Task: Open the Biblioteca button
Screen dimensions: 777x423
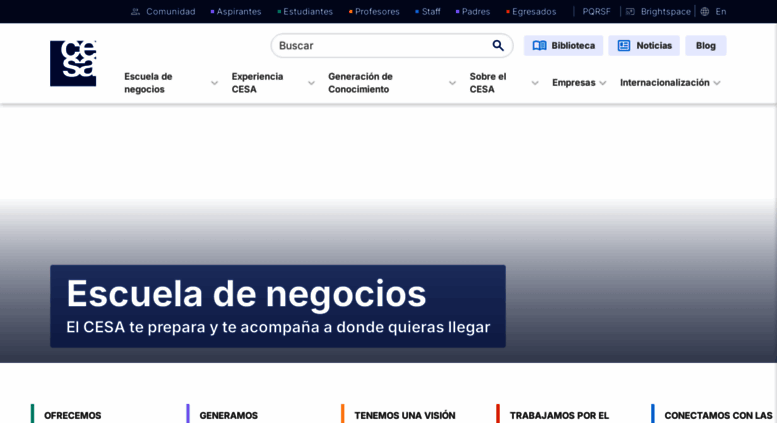Action: coord(563,46)
